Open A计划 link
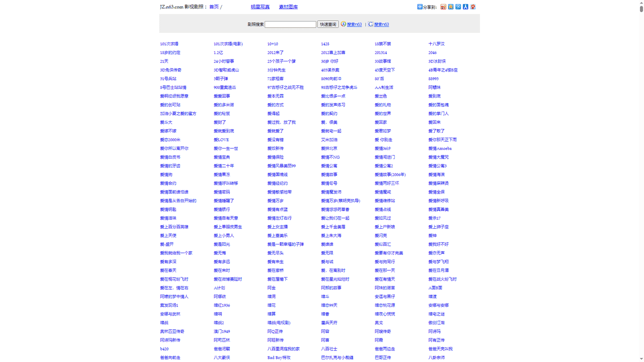Viewport: 644px width, 362px height. click(219, 288)
